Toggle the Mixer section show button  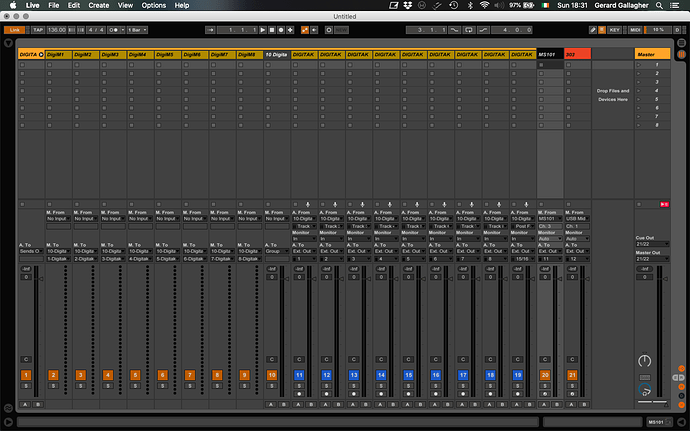click(x=681, y=387)
